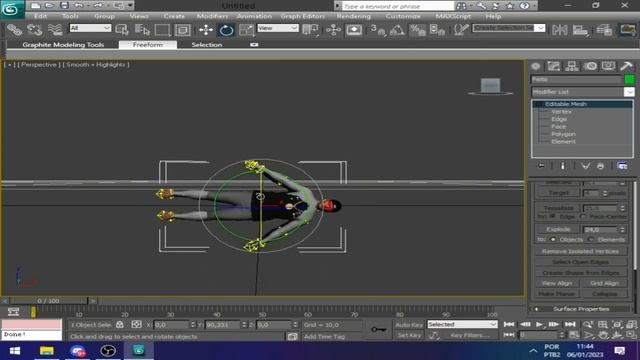Open the Modifiers menu

[212, 16]
